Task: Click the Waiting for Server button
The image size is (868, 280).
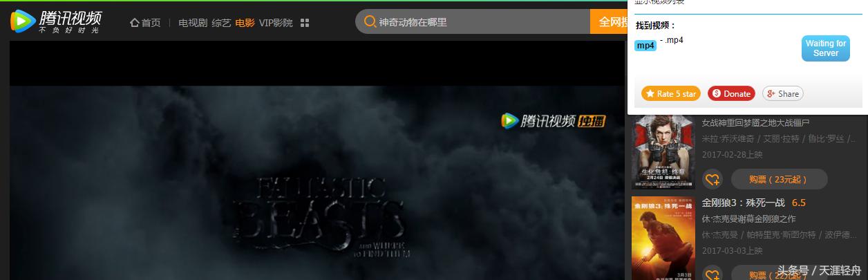Action: pos(825,48)
